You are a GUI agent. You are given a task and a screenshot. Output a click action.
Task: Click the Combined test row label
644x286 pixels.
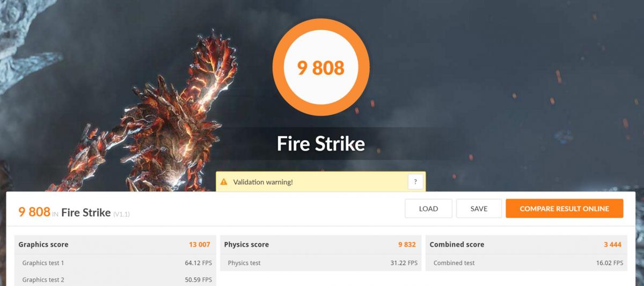[454, 263]
